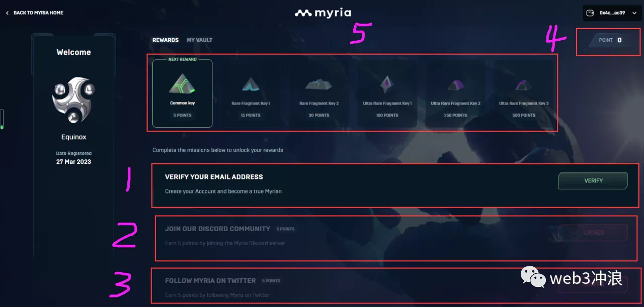Click the Ultra Rare Fragment Key 3 image
Viewport: 644px width, 307px height.
coord(524,85)
